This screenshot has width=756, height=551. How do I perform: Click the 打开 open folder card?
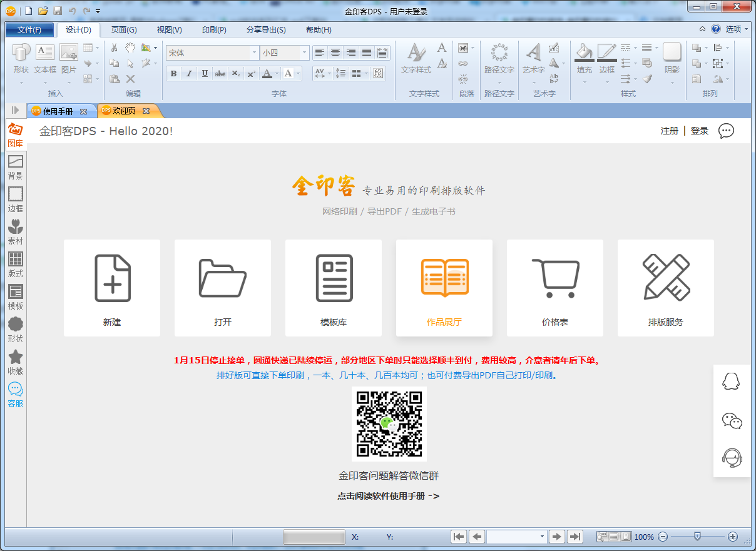[x=223, y=288]
